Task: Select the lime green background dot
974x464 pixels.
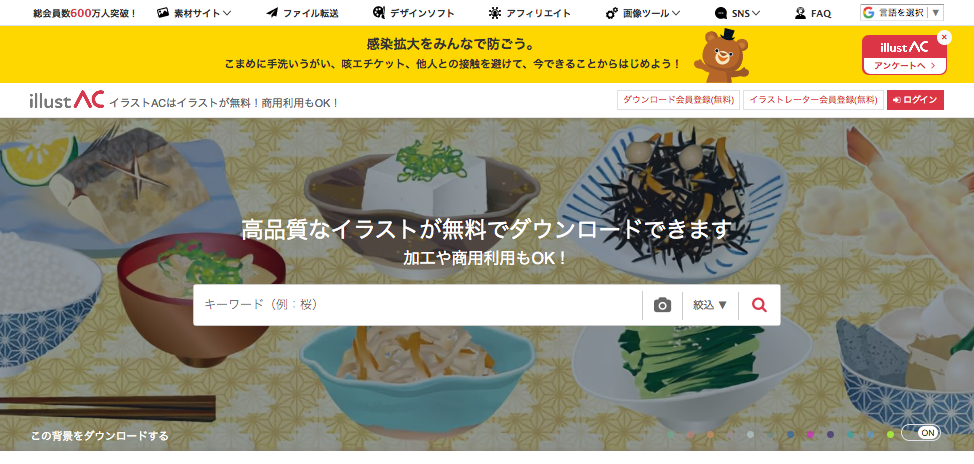Action: (x=890, y=435)
